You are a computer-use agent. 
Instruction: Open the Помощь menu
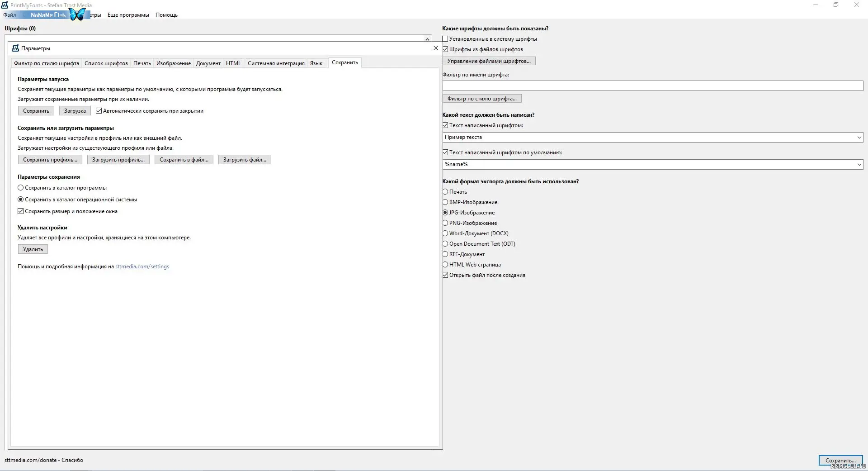click(x=166, y=15)
